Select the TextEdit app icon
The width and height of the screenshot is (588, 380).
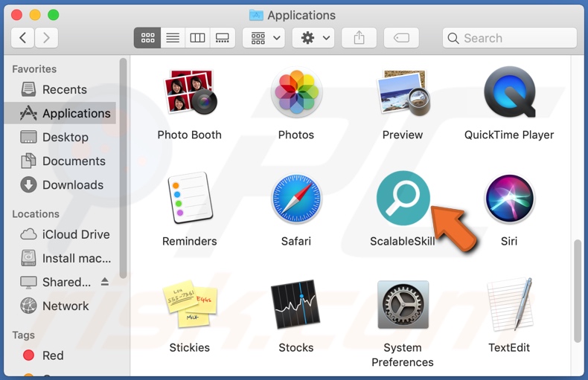509,304
